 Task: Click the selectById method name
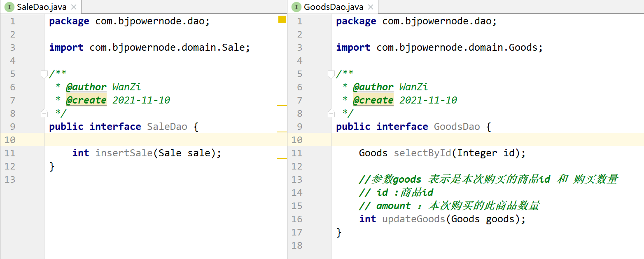pyautogui.click(x=422, y=153)
